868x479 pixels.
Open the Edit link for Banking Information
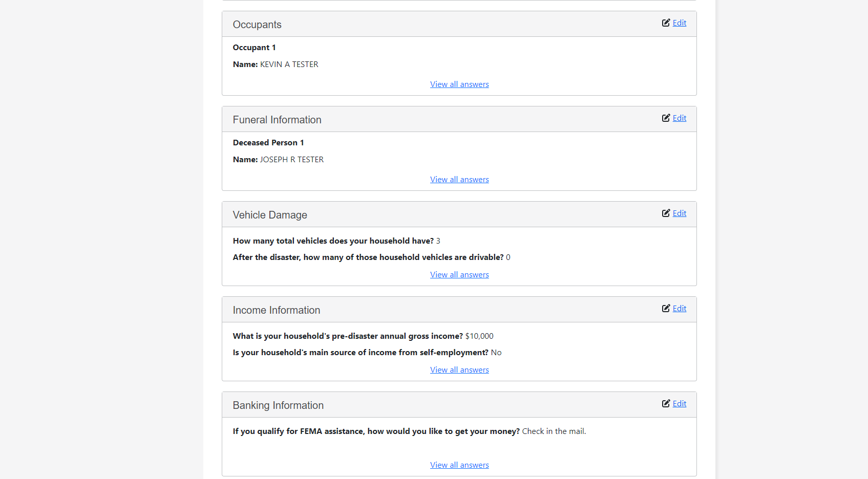pyautogui.click(x=680, y=404)
